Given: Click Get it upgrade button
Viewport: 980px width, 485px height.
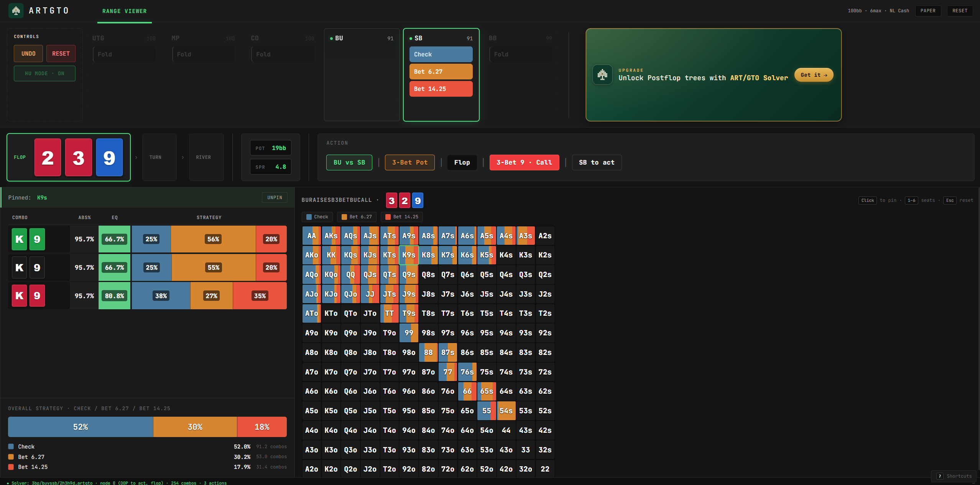Looking at the screenshot, I should (814, 75).
